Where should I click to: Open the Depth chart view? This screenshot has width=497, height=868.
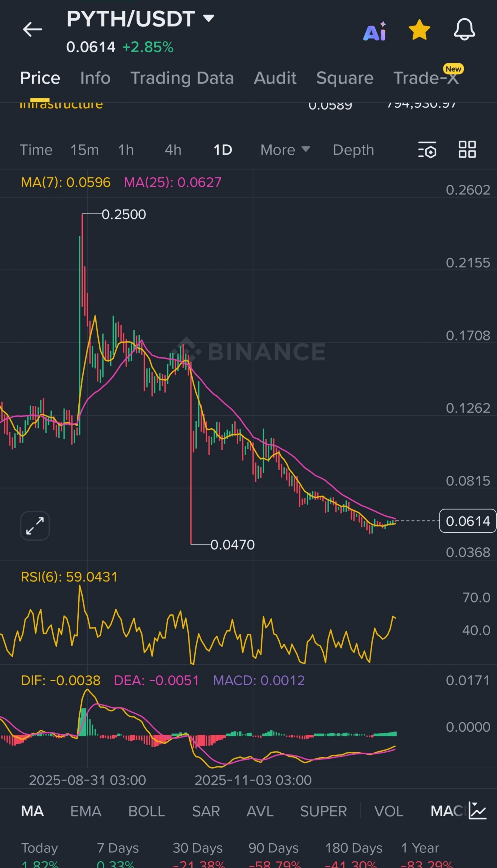[x=353, y=150]
